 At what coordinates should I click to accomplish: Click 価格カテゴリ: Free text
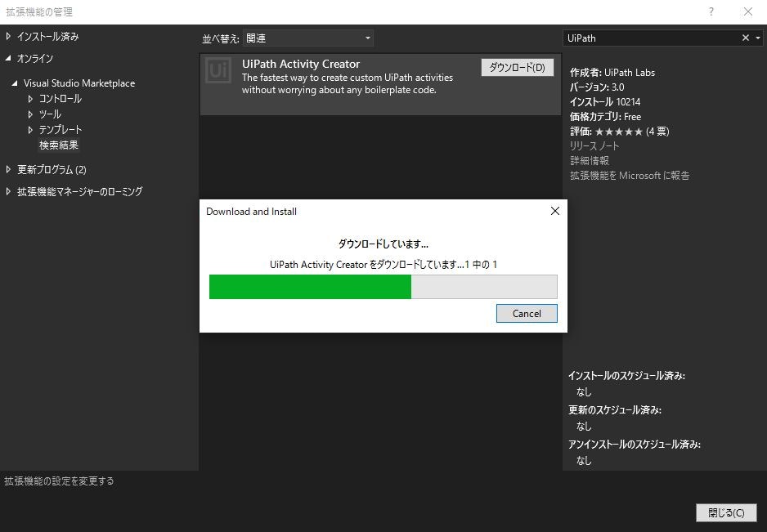tap(605, 116)
